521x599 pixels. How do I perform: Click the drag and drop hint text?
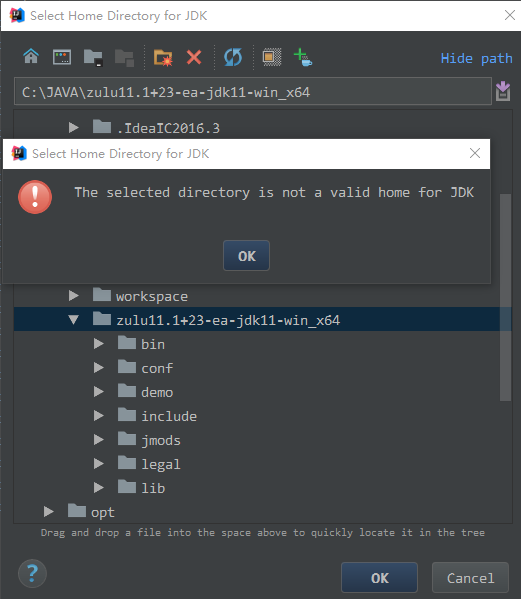tap(263, 532)
